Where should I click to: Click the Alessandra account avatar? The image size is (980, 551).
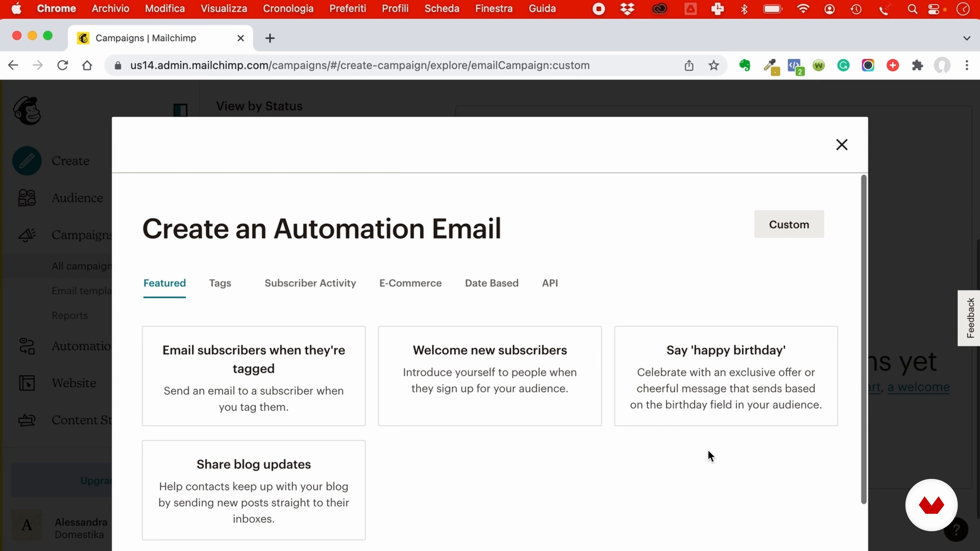pyautogui.click(x=27, y=525)
